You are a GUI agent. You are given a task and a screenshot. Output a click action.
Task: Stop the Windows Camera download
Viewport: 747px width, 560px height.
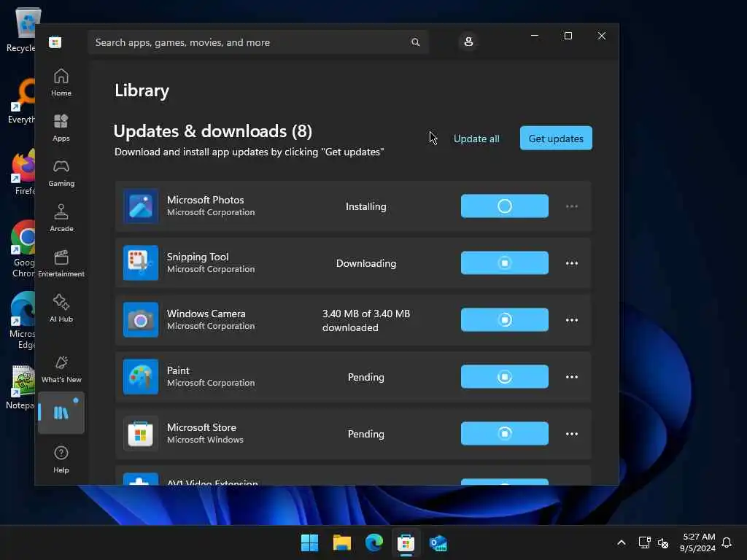pyautogui.click(x=505, y=319)
